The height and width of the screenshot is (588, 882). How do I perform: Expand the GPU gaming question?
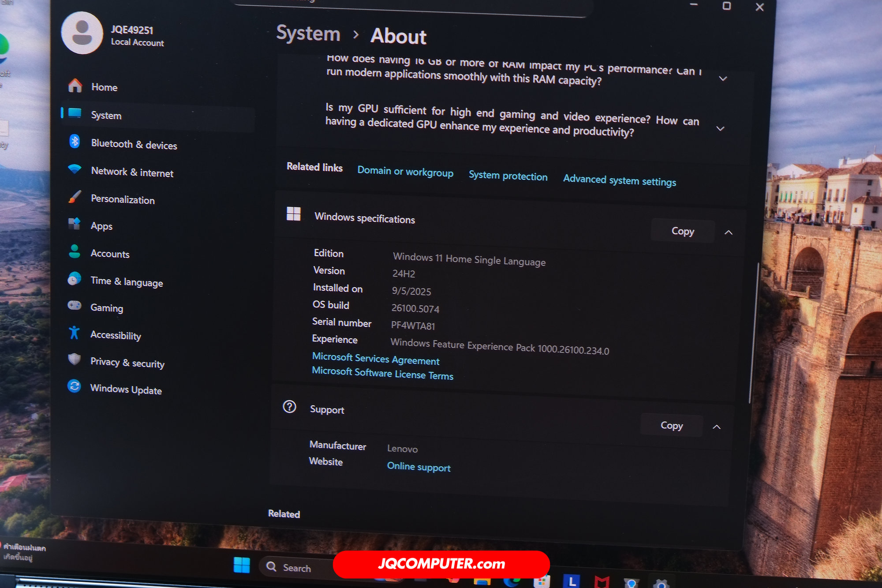pyautogui.click(x=720, y=128)
